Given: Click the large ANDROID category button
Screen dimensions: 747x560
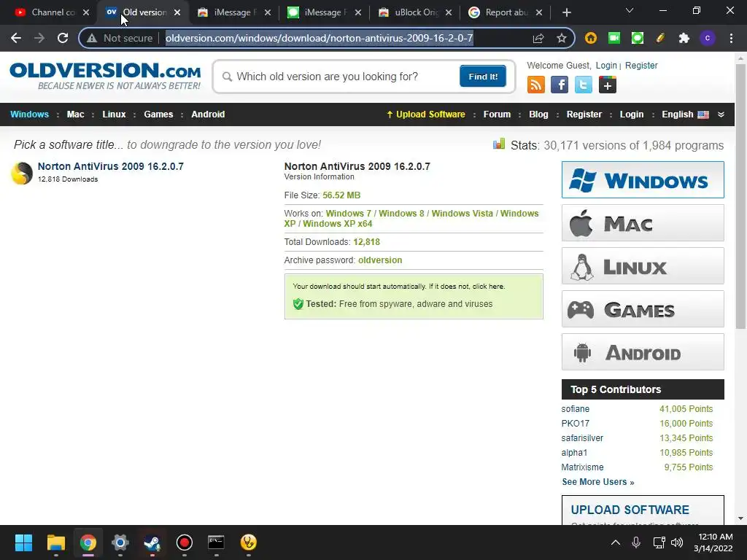Looking at the screenshot, I should (643, 352).
